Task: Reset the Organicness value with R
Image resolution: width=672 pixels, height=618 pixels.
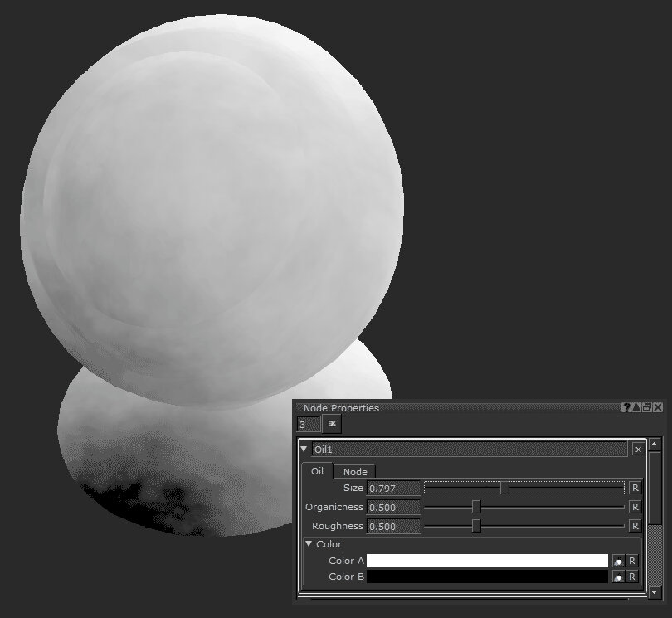Action: tap(635, 507)
